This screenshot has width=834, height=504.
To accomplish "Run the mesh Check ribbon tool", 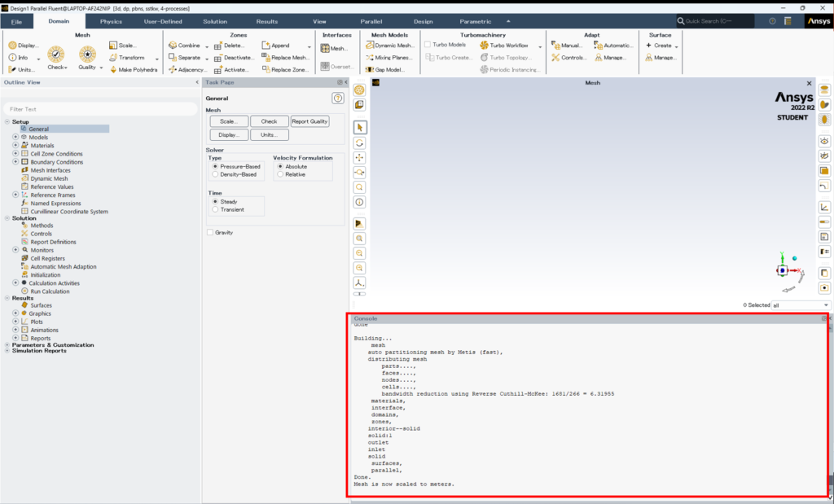I will (56, 58).
